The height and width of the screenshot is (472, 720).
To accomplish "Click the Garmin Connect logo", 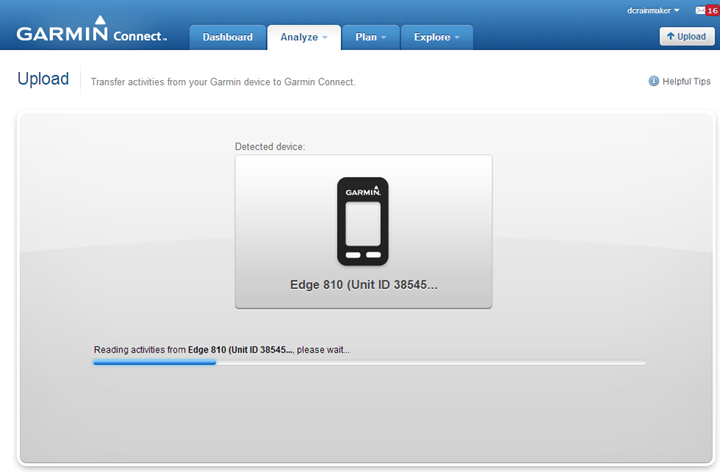I will tap(92, 30).
